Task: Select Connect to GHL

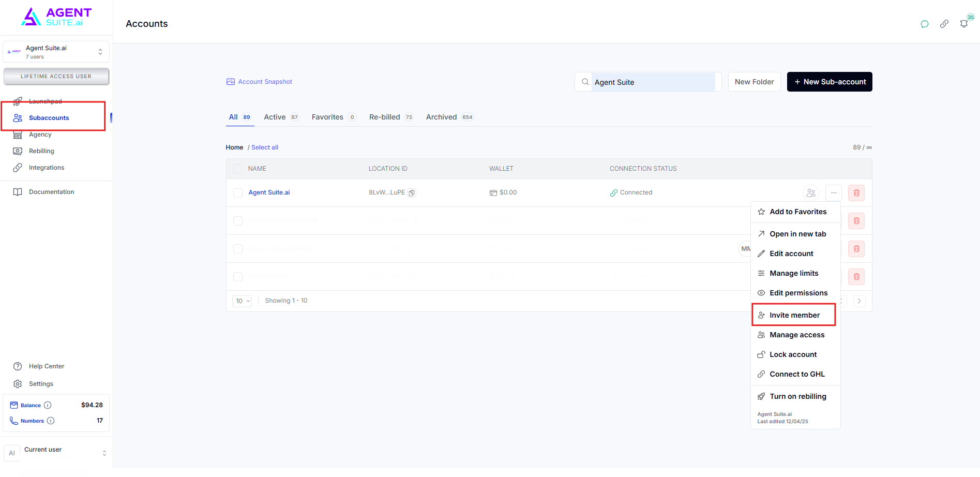Action: [795, 374]
